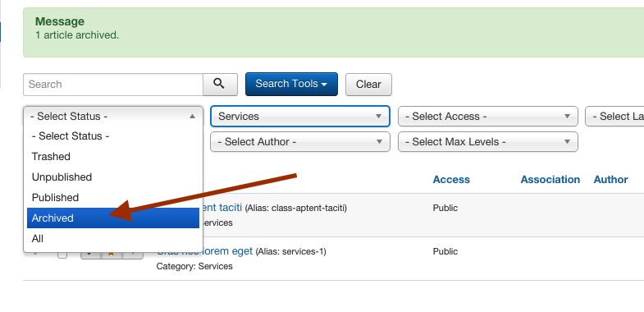Sort by the Author column header

(610, 180)
